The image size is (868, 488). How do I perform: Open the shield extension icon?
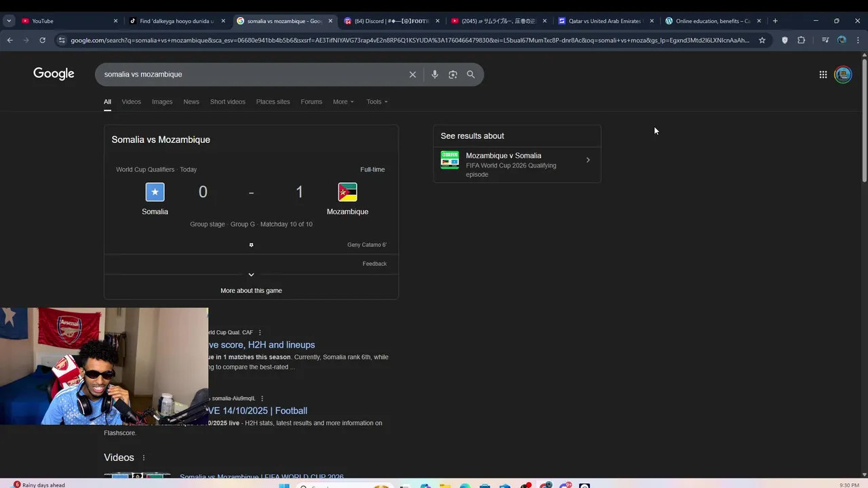click(x=785, y=40)
